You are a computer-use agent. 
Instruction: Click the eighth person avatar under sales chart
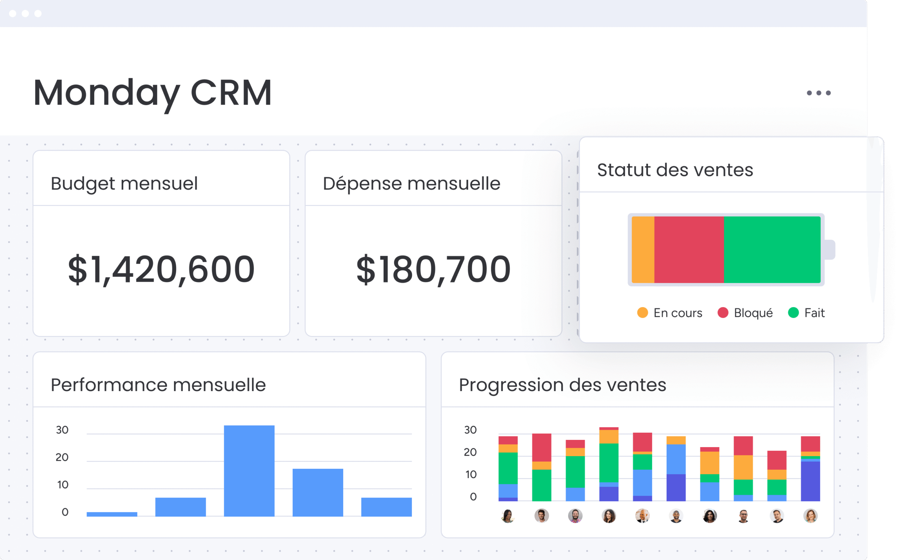coord(743,516)
